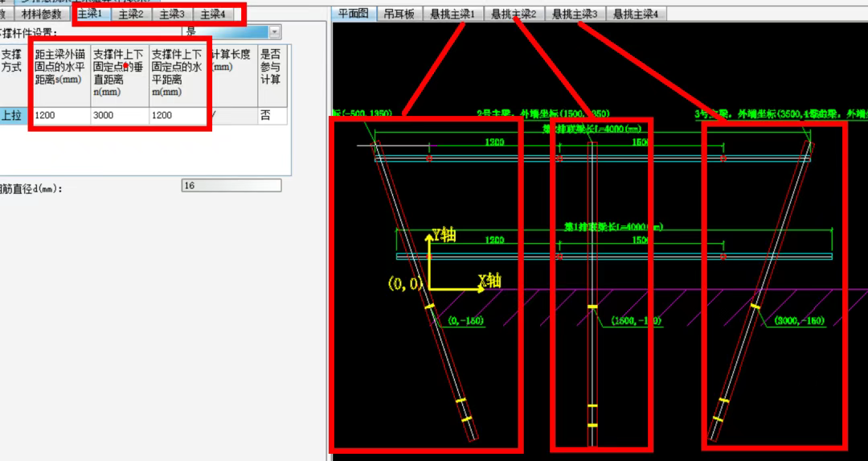Click the Y轴 label in the drawing
The width and height of the screenshot is (868, 461).
[x=444, y=235]
